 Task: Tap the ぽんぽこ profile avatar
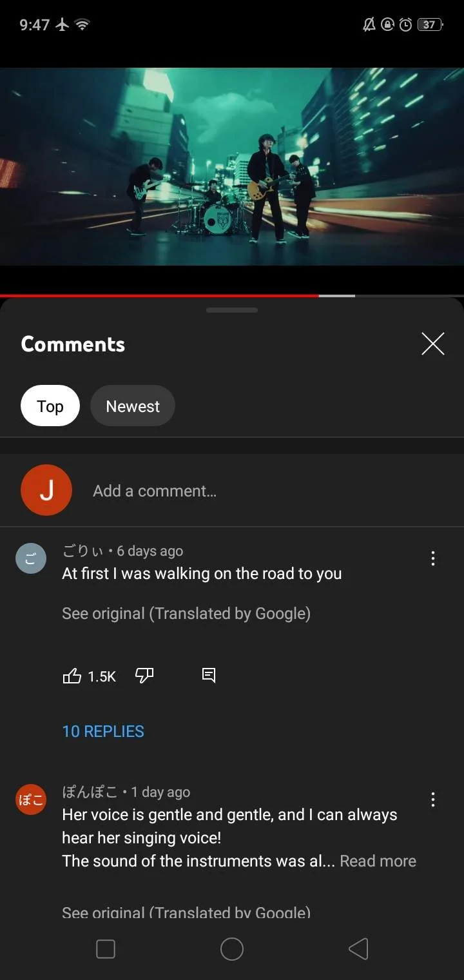point(31,799)
